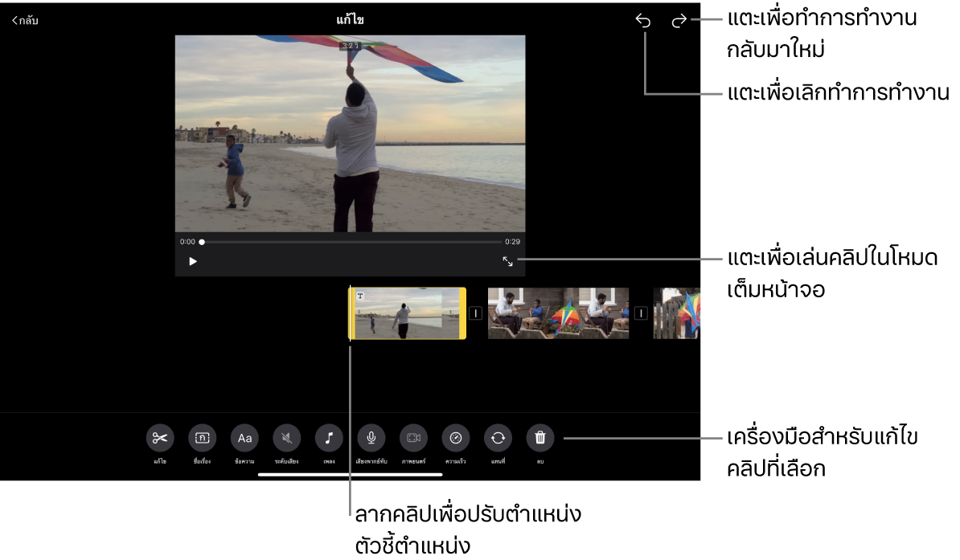Click the 0:29 total duration label
960x560 pixels.
click(512, 242)
